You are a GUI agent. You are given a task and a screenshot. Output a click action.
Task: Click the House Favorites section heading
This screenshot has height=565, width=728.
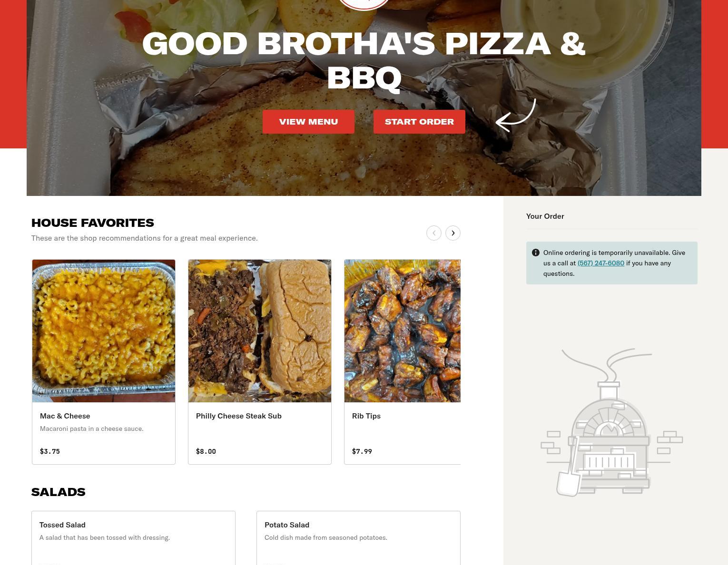click(93, 223)
